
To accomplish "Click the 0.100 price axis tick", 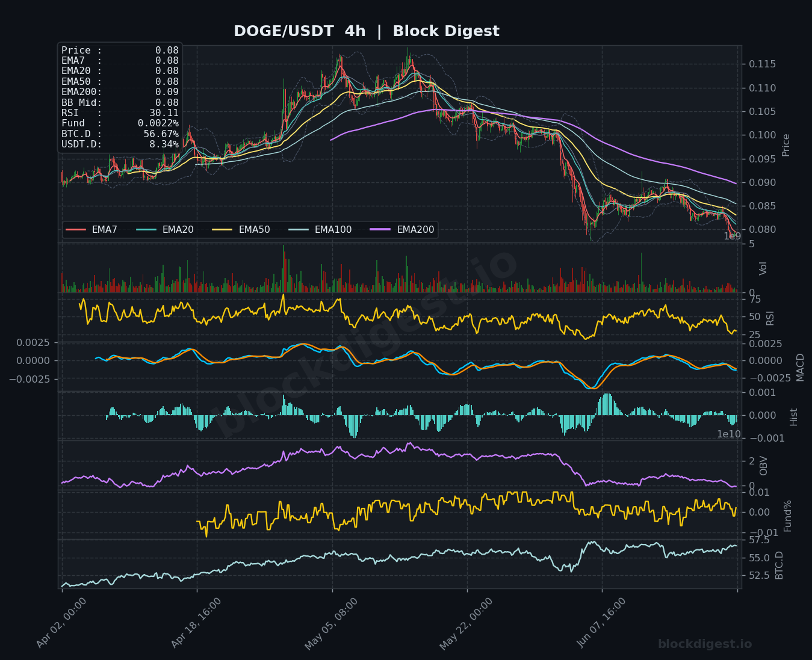I will (761, 135).
